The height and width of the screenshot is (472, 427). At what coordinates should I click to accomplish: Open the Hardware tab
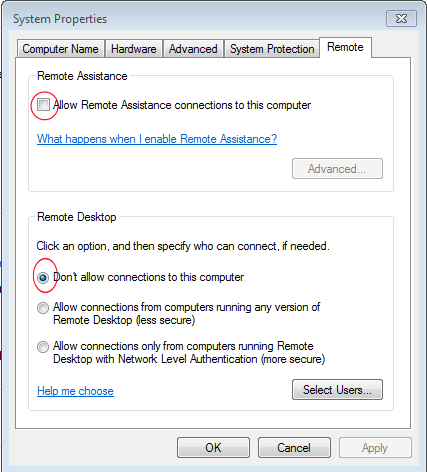tap(134, 49)
